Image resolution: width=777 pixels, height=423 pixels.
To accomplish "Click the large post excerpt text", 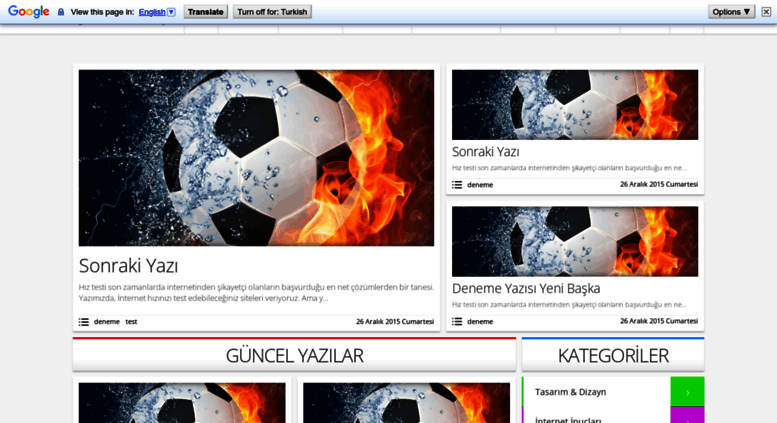I will [256, 293].
